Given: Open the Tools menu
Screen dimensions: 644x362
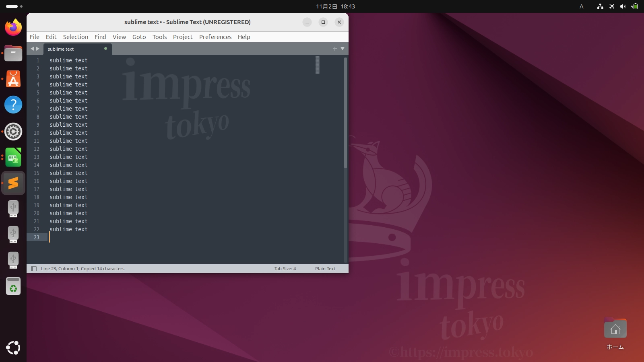Looking at the screenshot, I should pyautogui.click(x=159, y=37).
